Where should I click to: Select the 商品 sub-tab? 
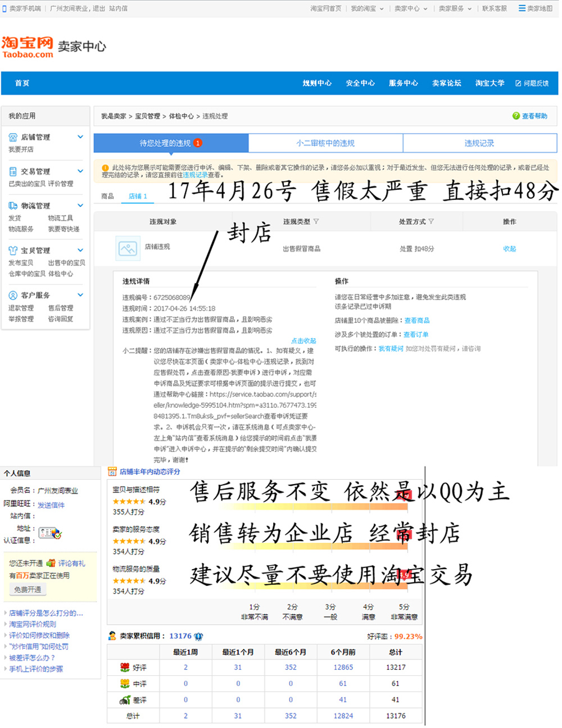pos(107,196)
